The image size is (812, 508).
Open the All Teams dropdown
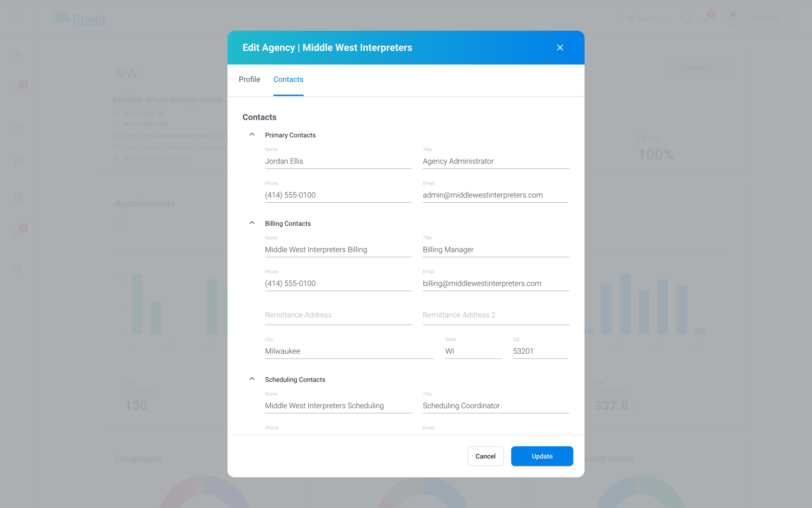[x=641, y=18]
